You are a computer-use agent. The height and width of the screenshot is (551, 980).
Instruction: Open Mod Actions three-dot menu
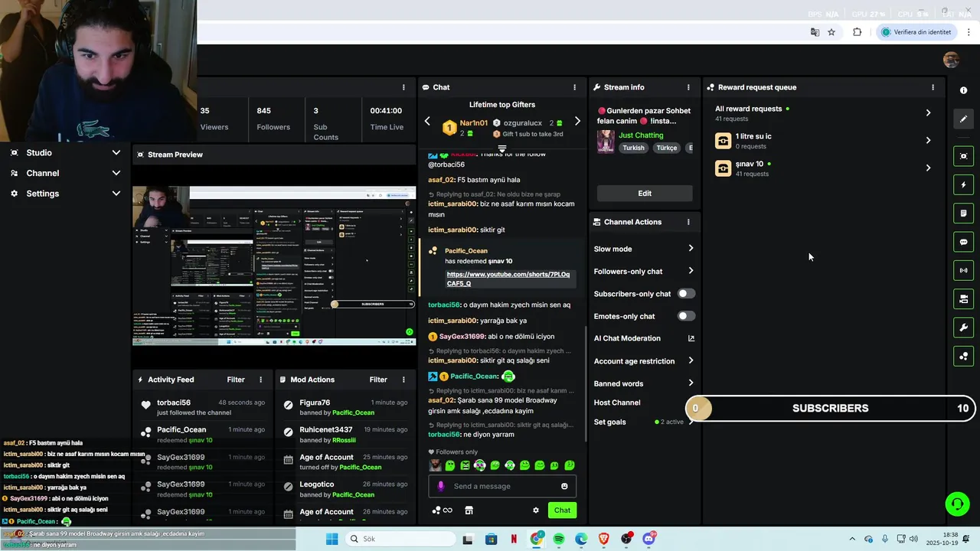coord(403,380)
